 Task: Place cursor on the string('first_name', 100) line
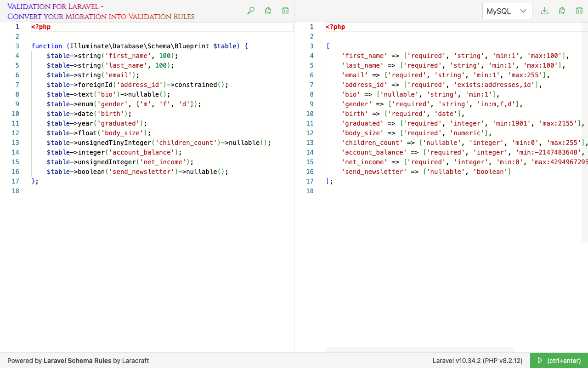112,56
